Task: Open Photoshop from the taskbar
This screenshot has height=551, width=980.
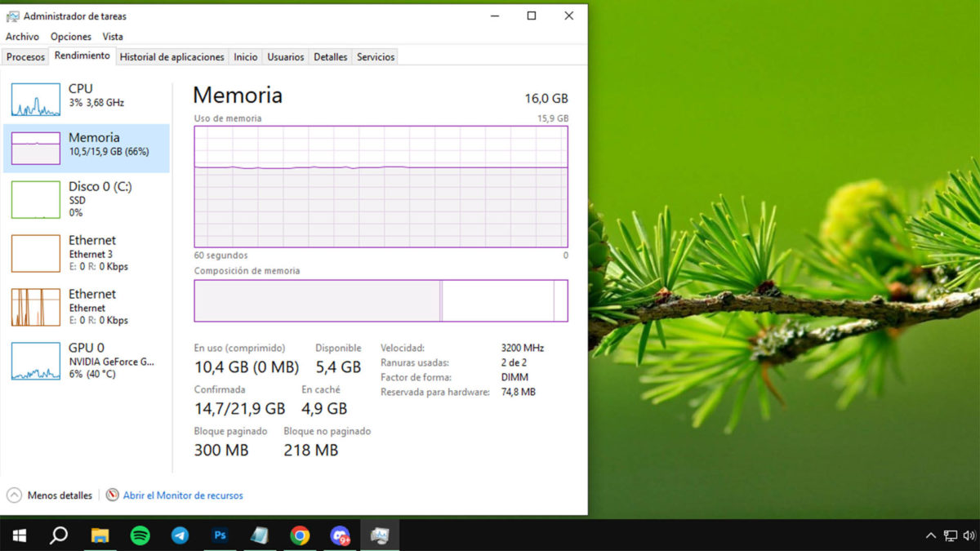Action: 220,535
